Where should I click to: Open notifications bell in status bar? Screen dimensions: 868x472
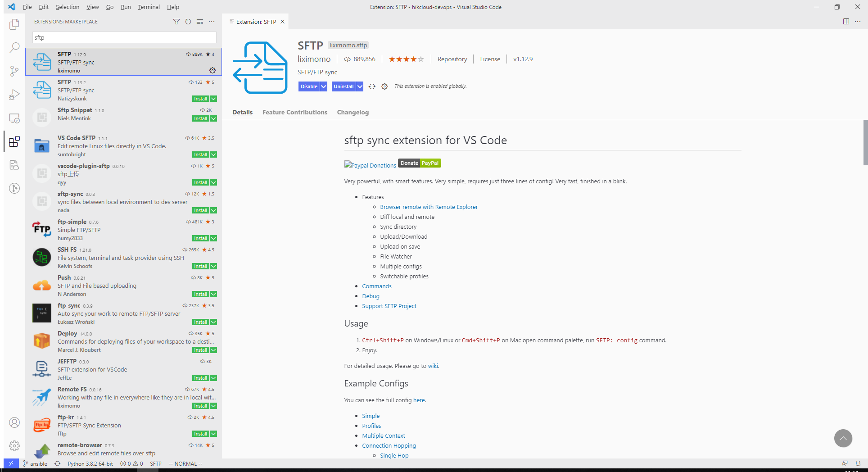tap(858, 463)
